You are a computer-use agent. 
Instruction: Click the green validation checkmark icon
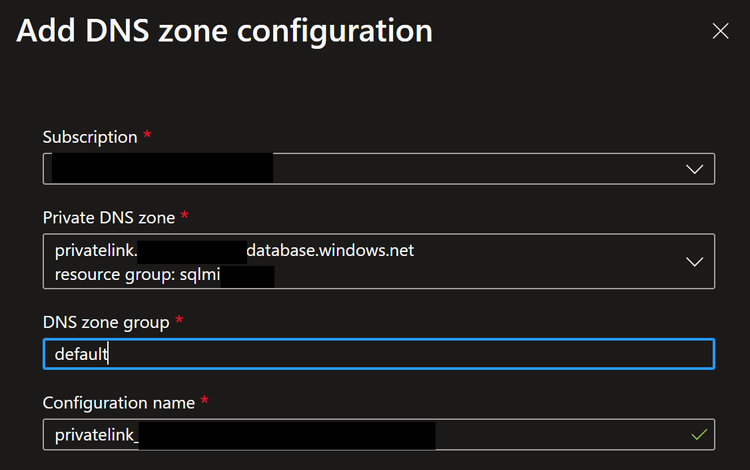pyautogui.click(x=699, y=435)
